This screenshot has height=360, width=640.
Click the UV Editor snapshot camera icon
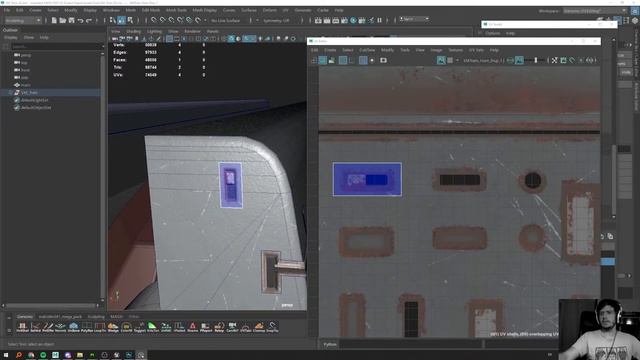[x=383, y=60]
